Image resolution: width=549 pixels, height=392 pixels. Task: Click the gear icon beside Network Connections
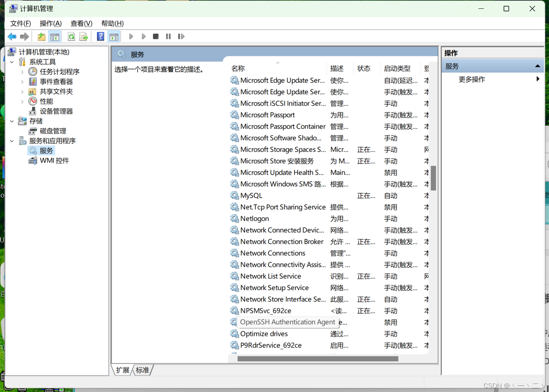tap(235, 253)
